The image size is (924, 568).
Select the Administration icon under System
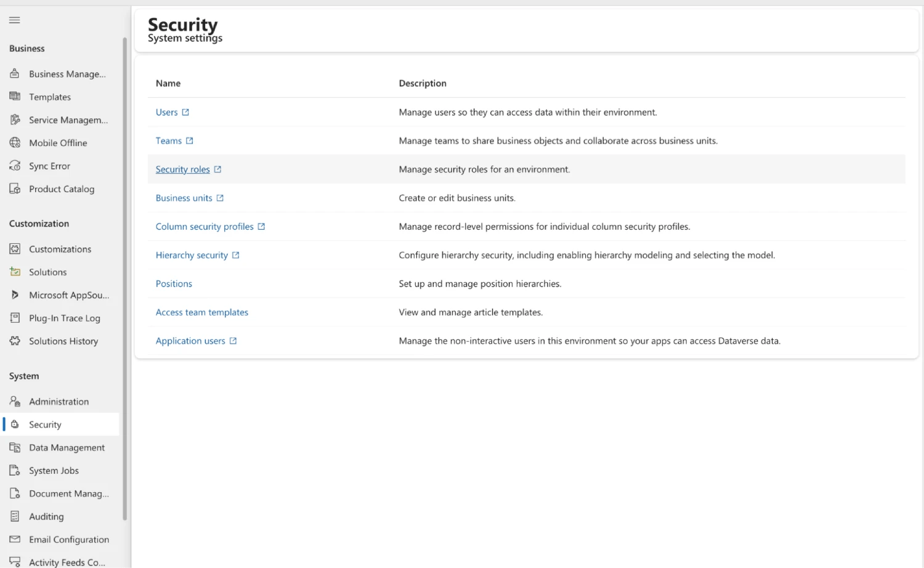click(x=15, y=401)
